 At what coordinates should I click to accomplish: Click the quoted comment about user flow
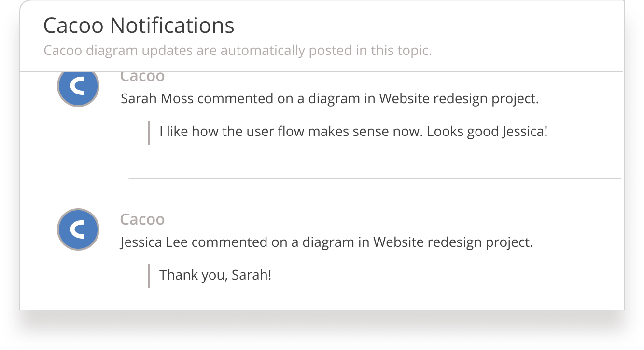point(354,131)
